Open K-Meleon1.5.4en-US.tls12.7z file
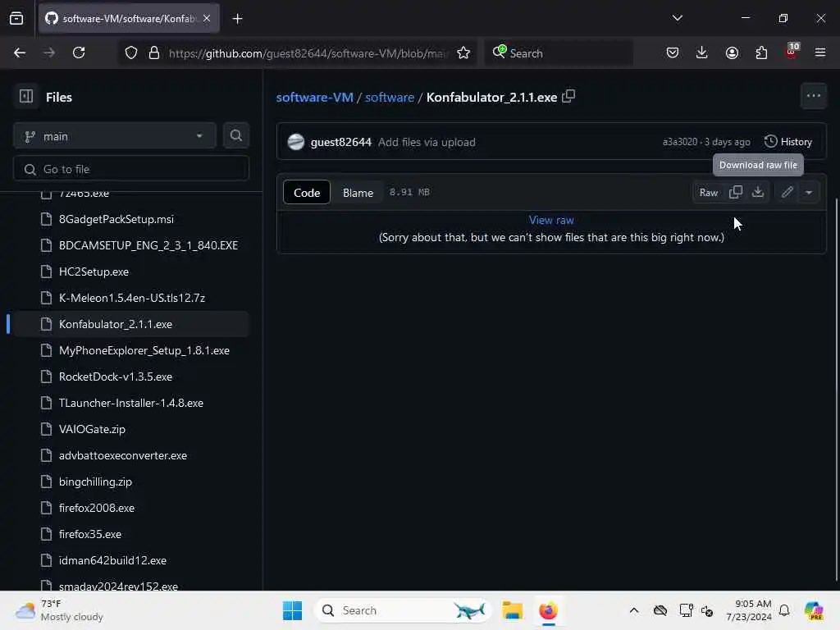Screen dimensions: 840x630 pos(131,298)
